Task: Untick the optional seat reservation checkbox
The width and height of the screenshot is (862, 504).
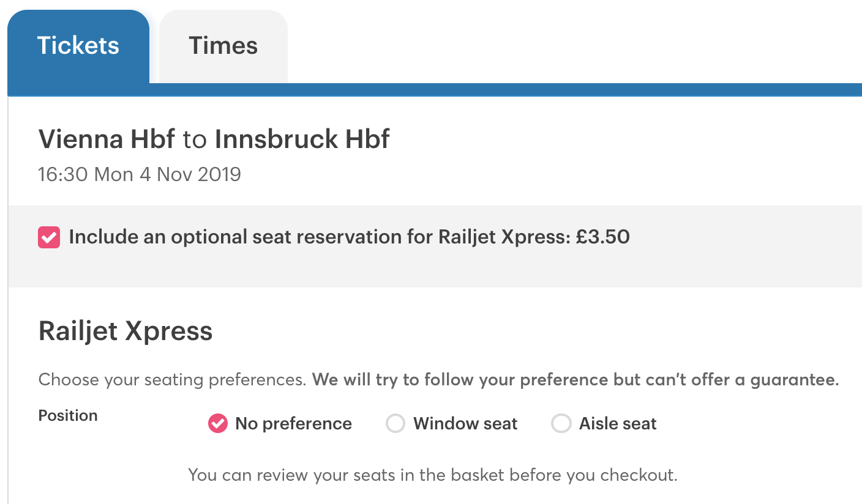Action: (x=49, y=237)
